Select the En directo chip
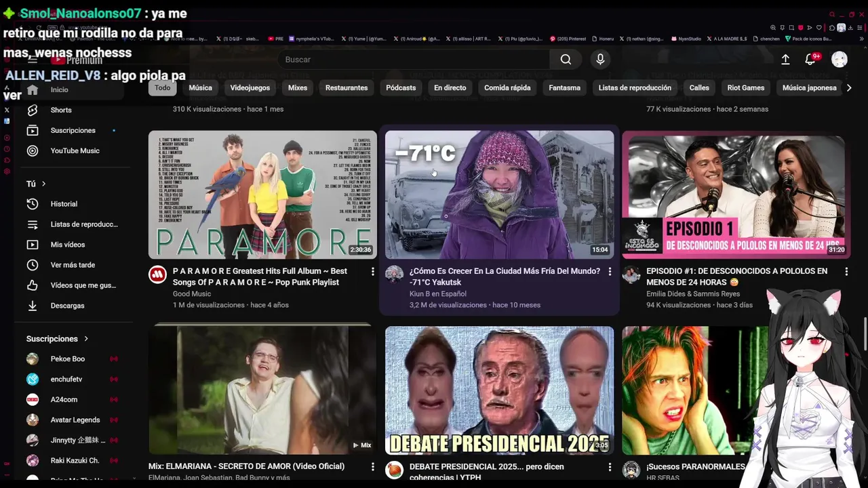Image resolution: width=868 pixels, height=488 pixels. pos(450,88)
